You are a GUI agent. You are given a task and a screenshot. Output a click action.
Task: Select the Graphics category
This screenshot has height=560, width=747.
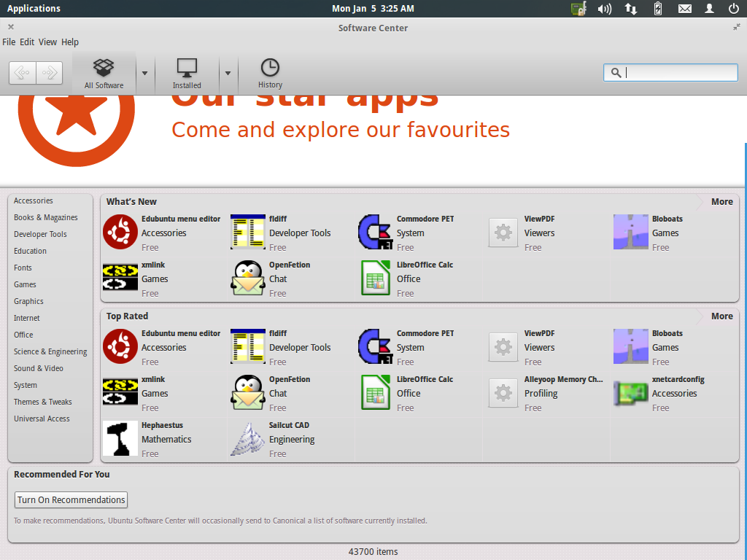click(x=28, y=301)
